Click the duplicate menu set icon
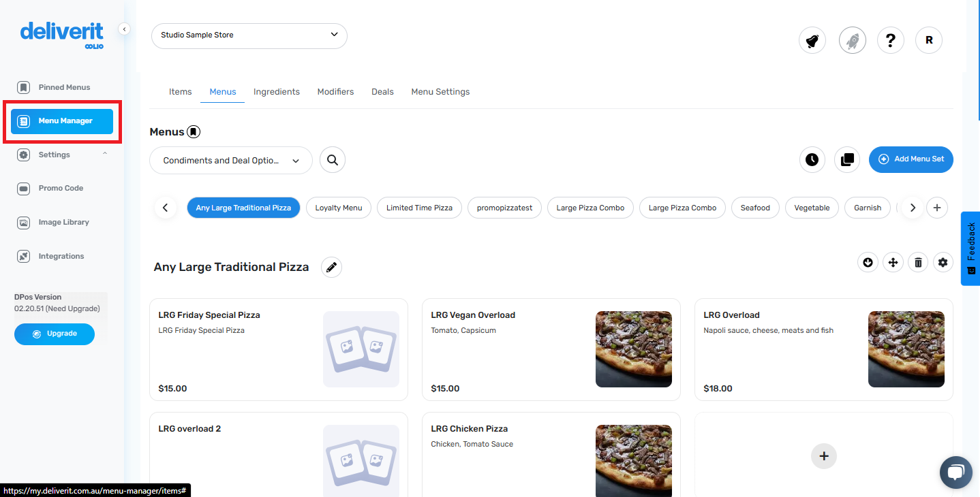 tap(847, 159)
